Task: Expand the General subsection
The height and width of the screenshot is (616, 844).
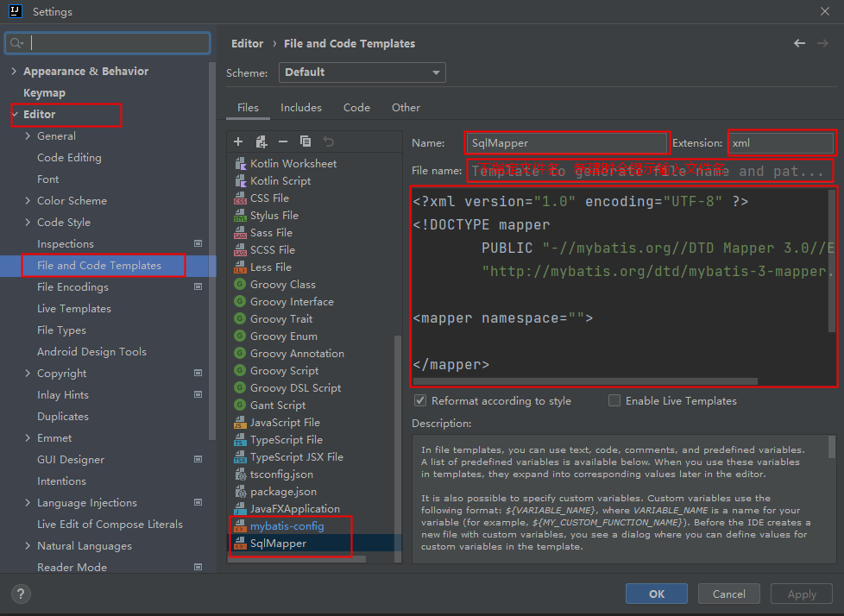Action: [28, 135]
